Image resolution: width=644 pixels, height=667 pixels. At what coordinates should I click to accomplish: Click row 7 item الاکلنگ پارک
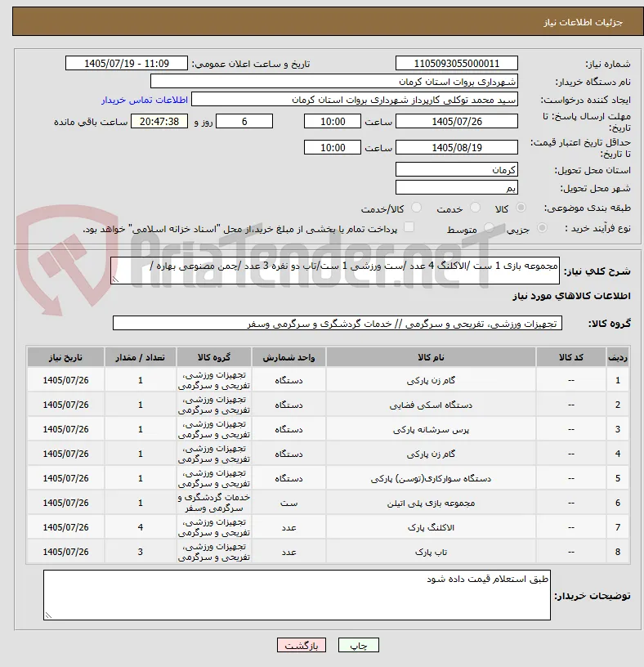click(x=431, y=527)
